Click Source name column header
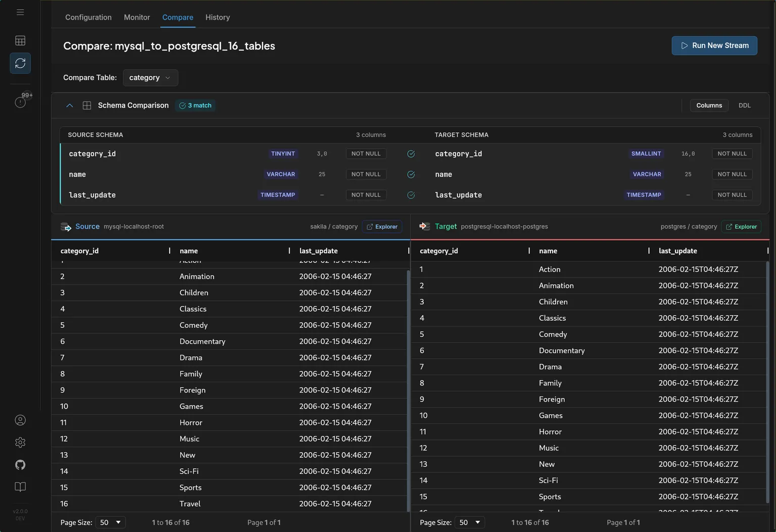The image size is (776, 532). coord(189,251)
